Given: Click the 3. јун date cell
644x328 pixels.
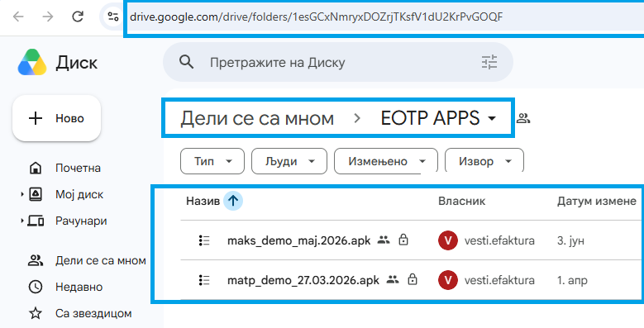Looking at the screenshot, I should (x=570, y=240).
